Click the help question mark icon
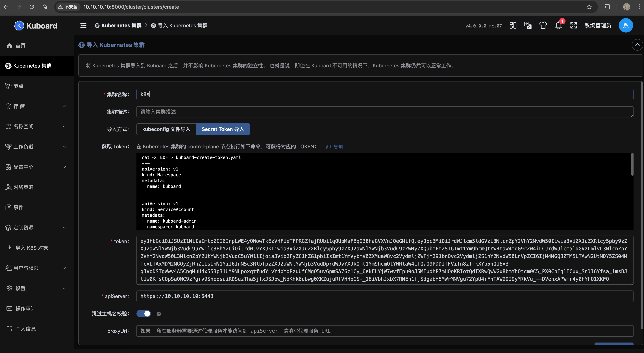The height and width of the screenshot is (353, 644). (x=159, y=314)
